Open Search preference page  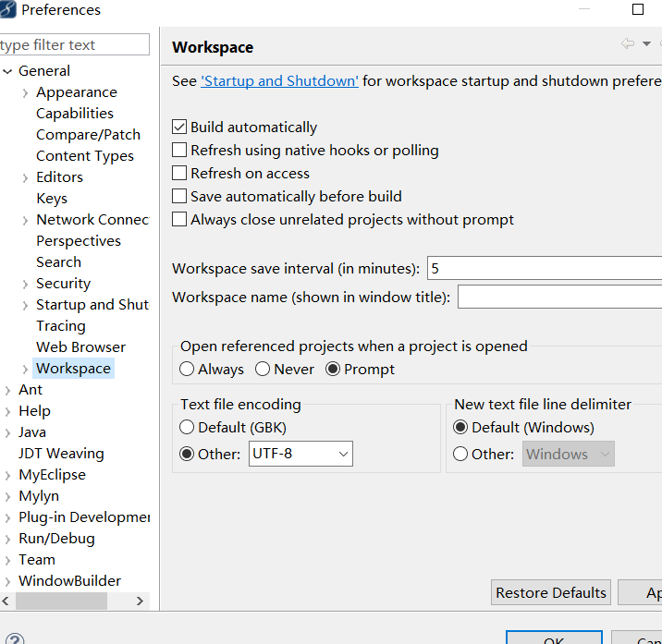click(58, 262)
